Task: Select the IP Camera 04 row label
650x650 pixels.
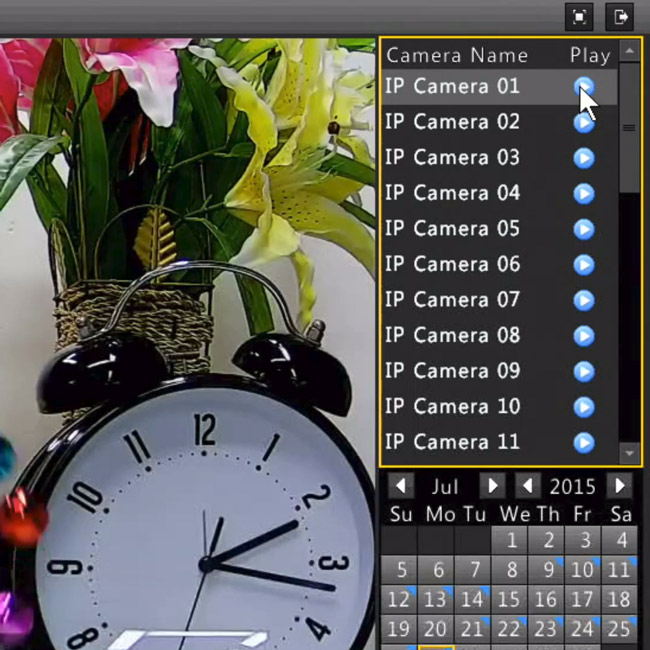Action: point(452,193)
